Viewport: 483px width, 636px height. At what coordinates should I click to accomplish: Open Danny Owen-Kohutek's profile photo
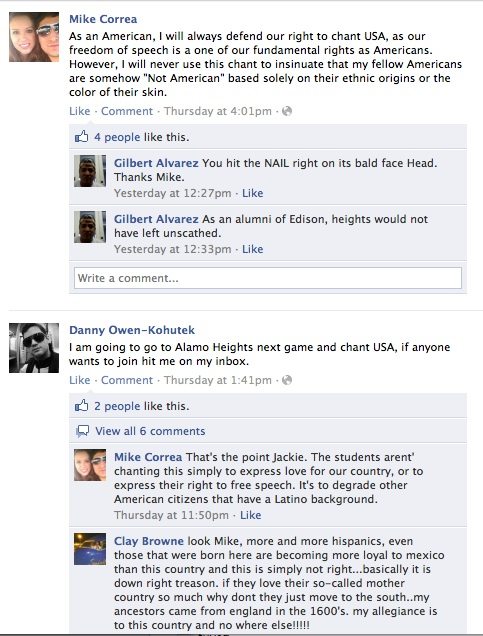[x=34, y=348]
